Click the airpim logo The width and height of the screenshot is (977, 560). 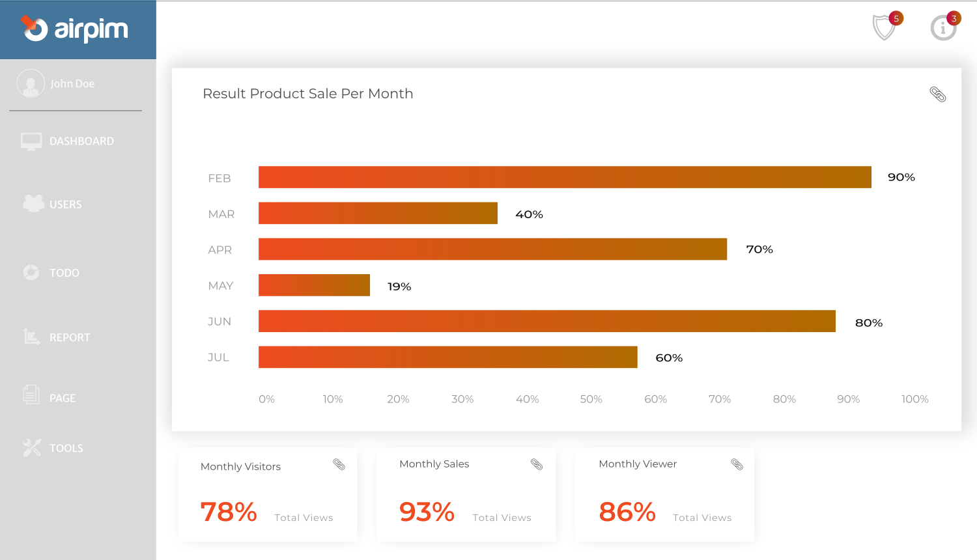pos(76,29)
